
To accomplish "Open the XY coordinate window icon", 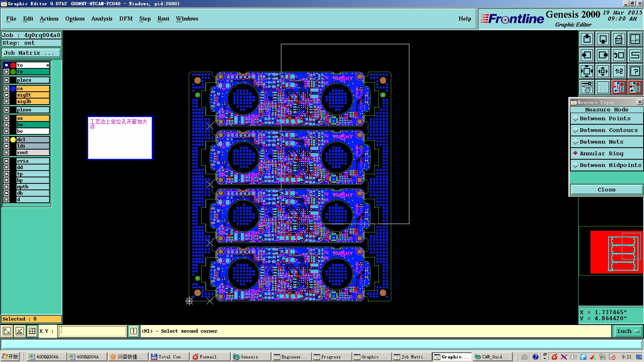I will pos(635,39).
